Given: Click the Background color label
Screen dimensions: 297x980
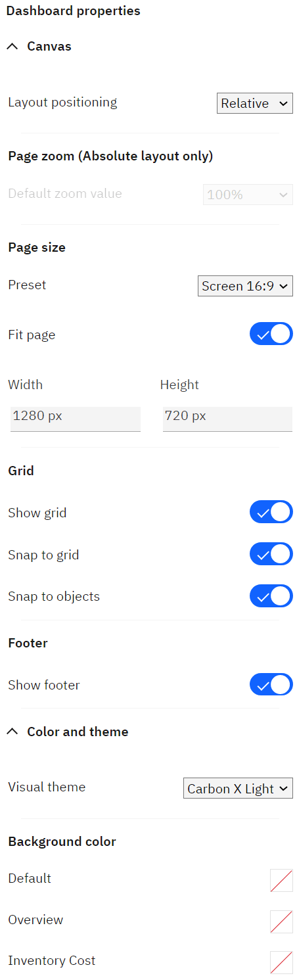Looking at the screenshot, I should (62, 842).
